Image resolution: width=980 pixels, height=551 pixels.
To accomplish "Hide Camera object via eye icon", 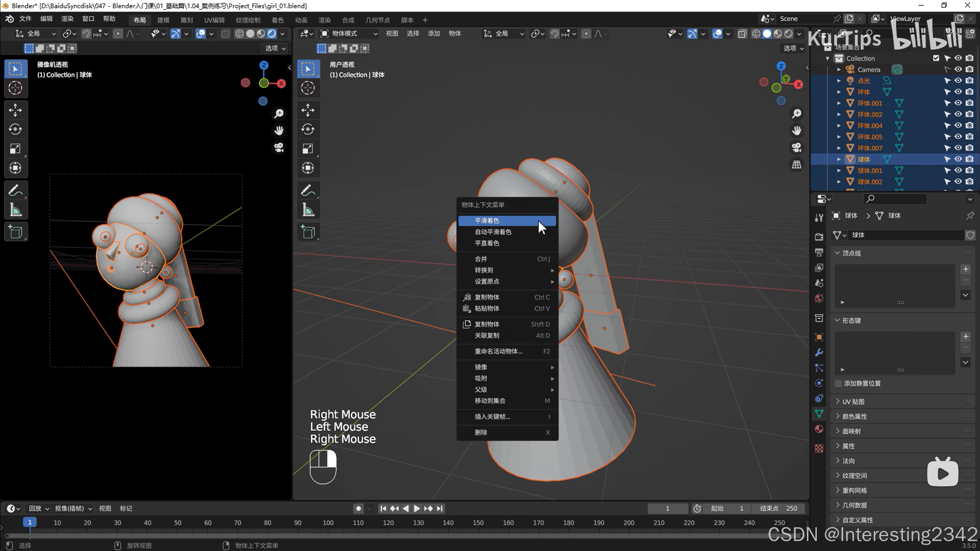I will coord(958,69).
